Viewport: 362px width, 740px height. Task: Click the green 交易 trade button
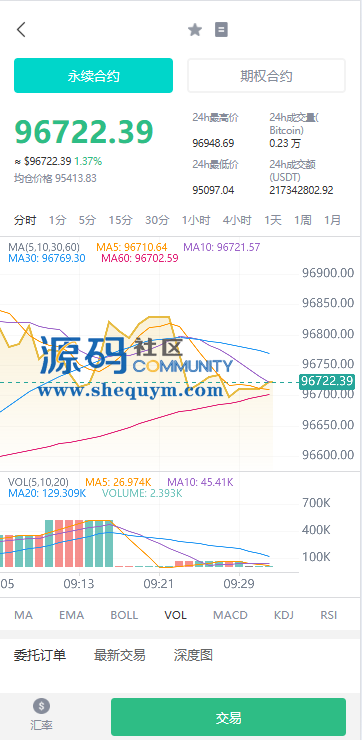(x=228, y=717)
